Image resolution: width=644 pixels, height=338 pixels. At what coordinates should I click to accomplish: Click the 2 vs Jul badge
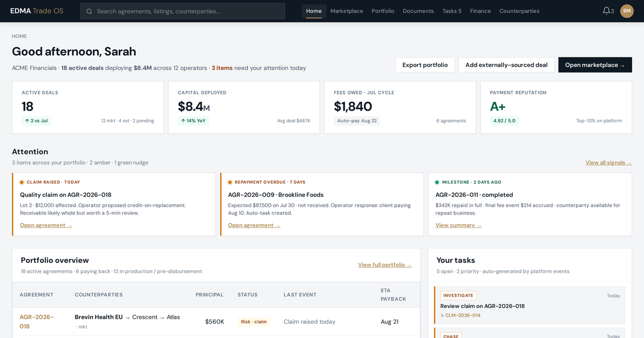click(36, 121)
